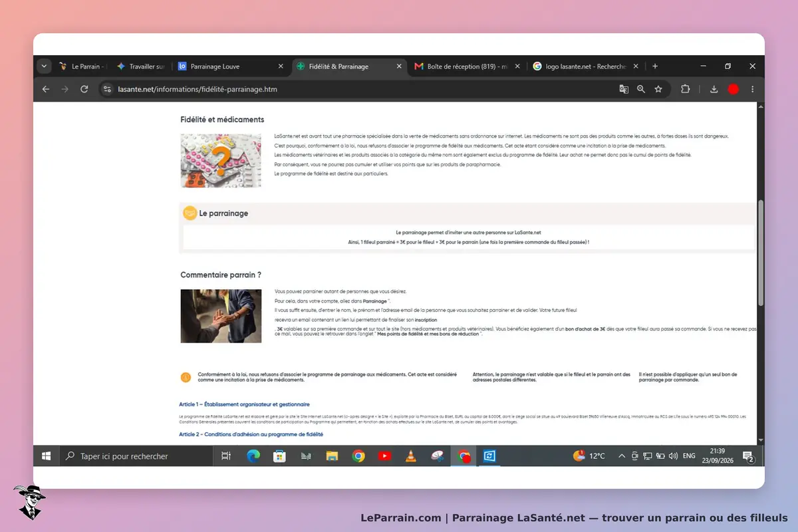Open the notification center
The height and width of the screenshot is (532, 798).
pyautogui.click(x=747, y=456)
